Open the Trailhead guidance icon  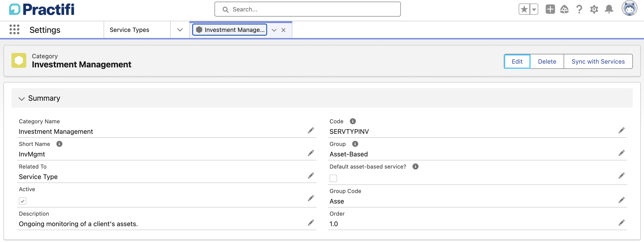[x=564, y=9]
